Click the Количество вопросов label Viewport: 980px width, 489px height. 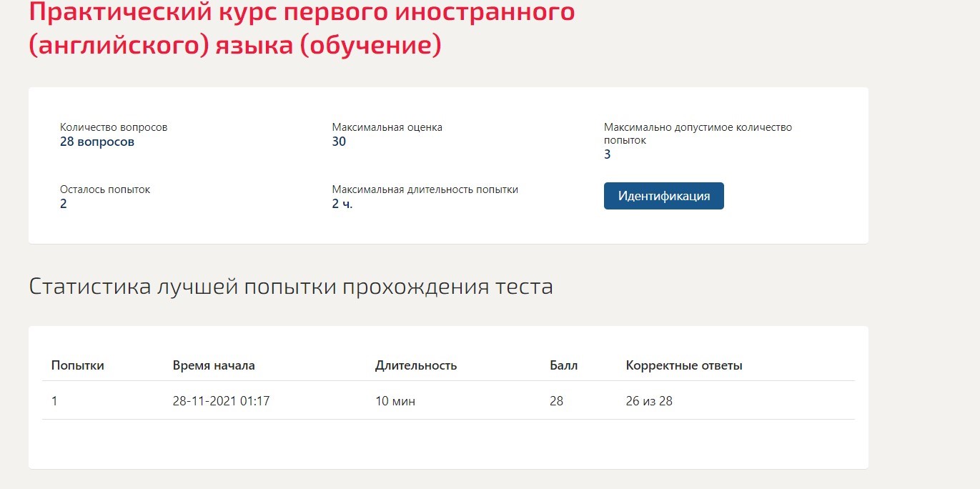pos(114,127)
